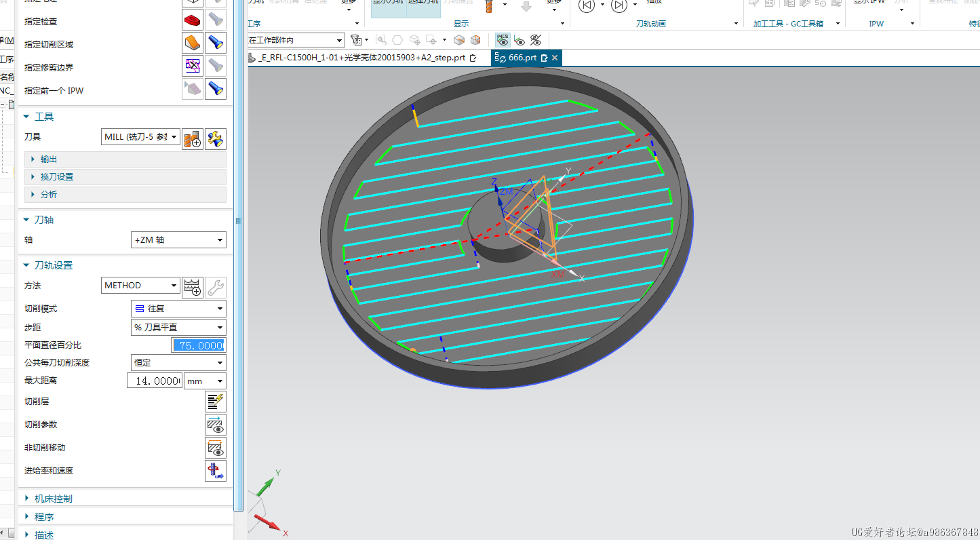Click the selection filter funnel icon
The image size is (980, 540).
355,40
